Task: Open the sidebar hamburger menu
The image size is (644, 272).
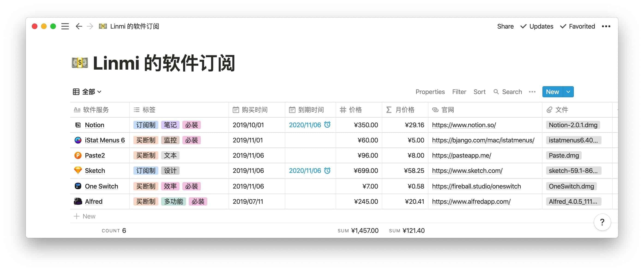Action: [65, 26]
